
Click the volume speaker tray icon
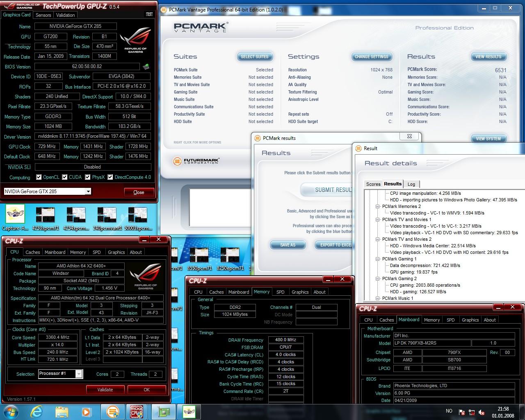[482, 412]
